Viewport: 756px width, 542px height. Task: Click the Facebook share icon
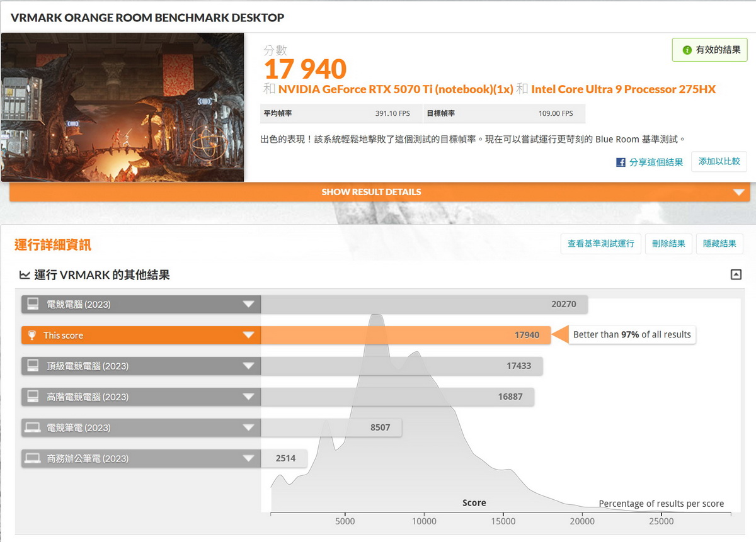pyautogui.click(x=621, y=162)
